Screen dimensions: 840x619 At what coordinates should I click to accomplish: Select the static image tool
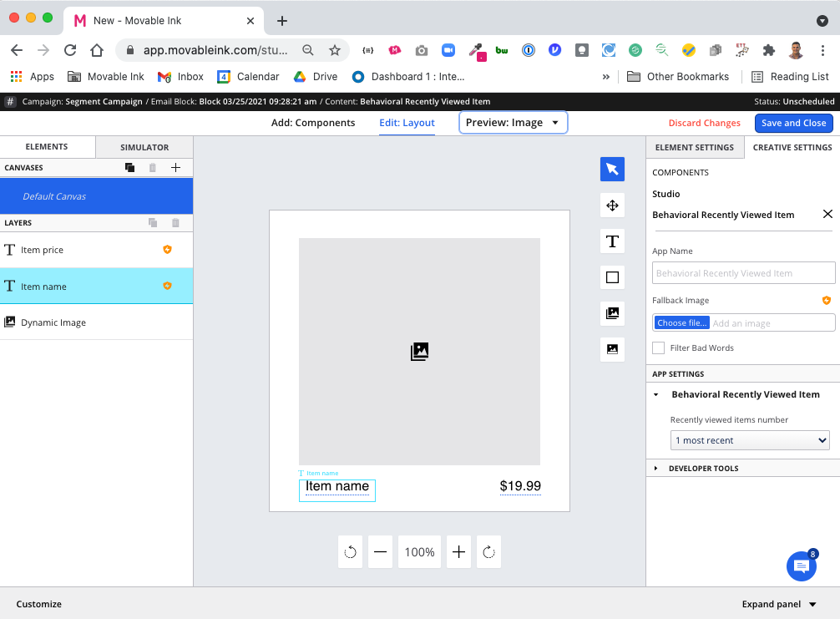click(x=612, y=349)
